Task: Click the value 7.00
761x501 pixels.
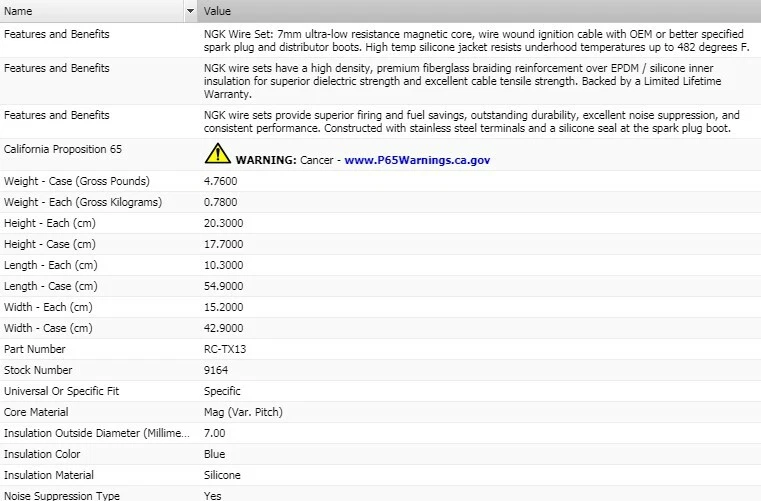Action: (x=215, y=433)
